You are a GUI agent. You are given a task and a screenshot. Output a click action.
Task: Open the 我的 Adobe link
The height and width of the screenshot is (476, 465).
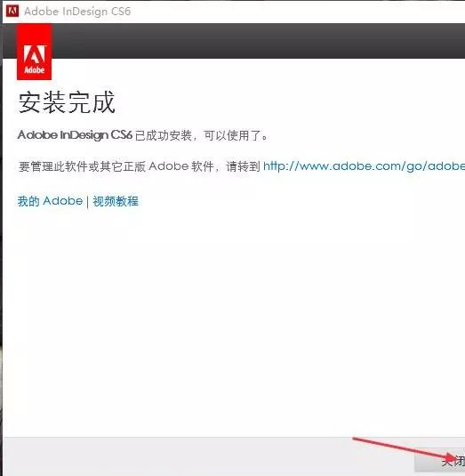click(50, 201)
